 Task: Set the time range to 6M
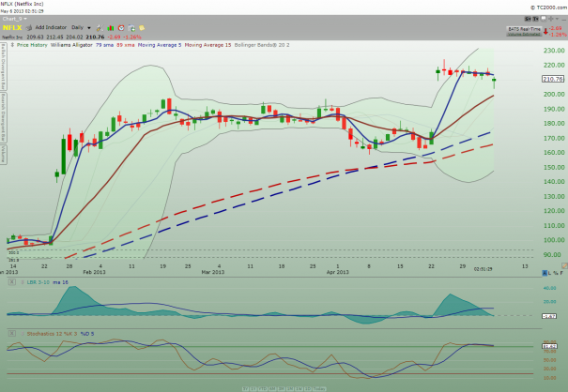[x=272, y=389]
